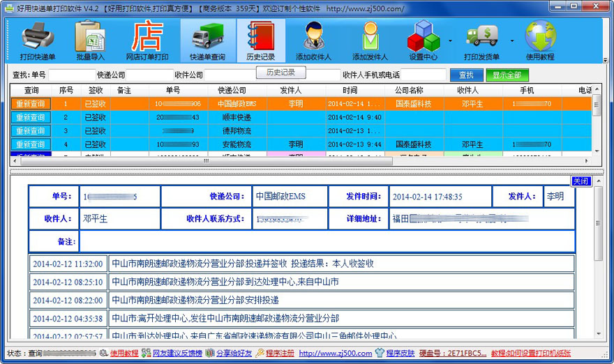This screenshot has width=614, height=364.
Task: Expand the 设置中心 dropdown arrow
Action: [x=450, y=40]
